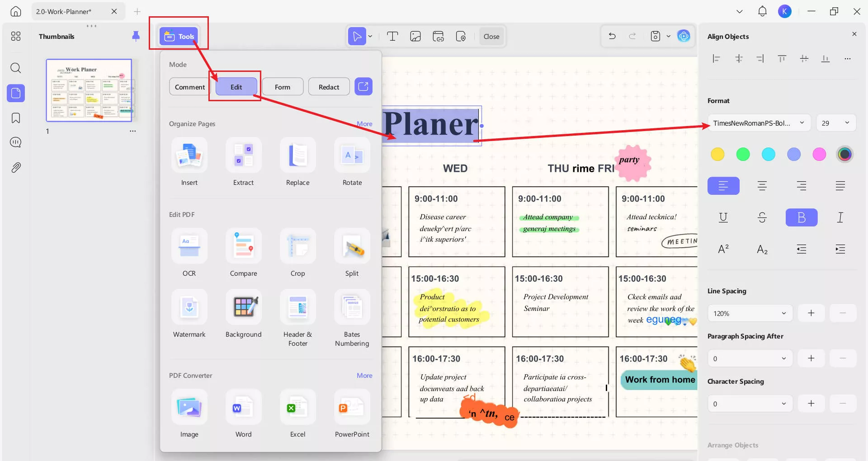Open a new document tab
This screenshot has height=461, width=868.
point(137,11)
